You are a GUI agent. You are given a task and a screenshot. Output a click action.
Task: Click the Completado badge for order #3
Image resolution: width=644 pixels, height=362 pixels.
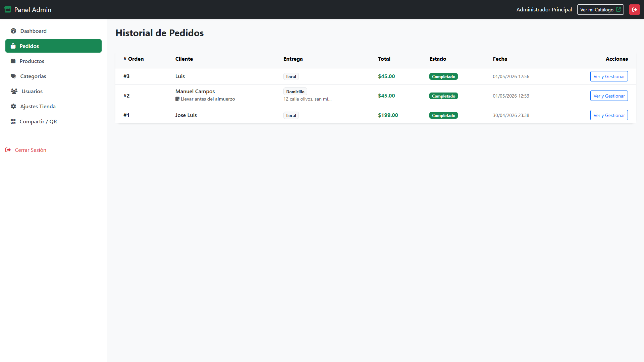(443, 76)
